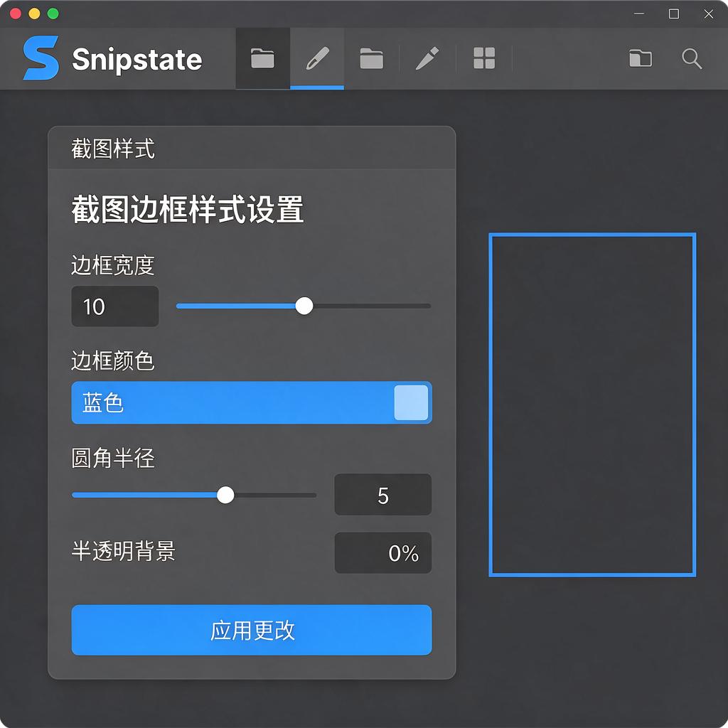Click the green macOS zoom button
Image resolution: width=728 pixels, height=728 pixels.
(53, 14)
